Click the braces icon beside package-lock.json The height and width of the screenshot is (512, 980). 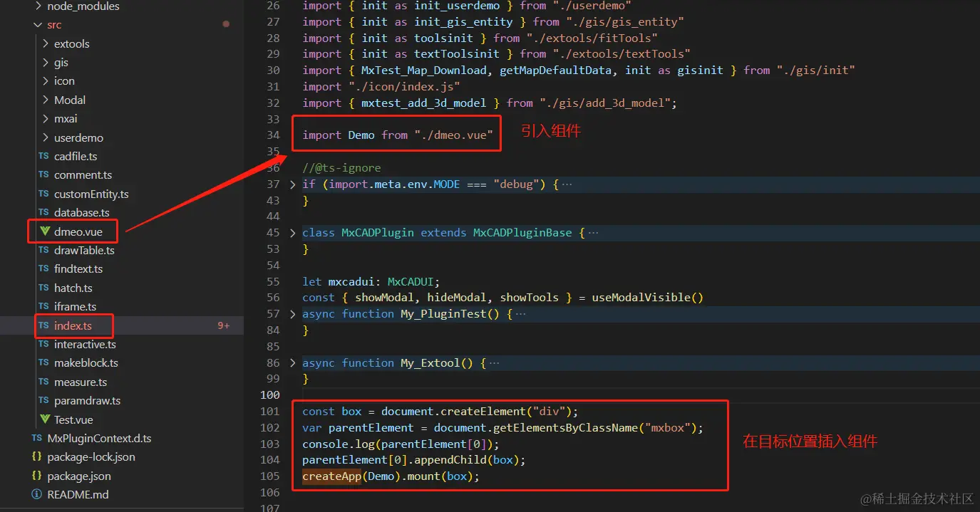(37, 457)
